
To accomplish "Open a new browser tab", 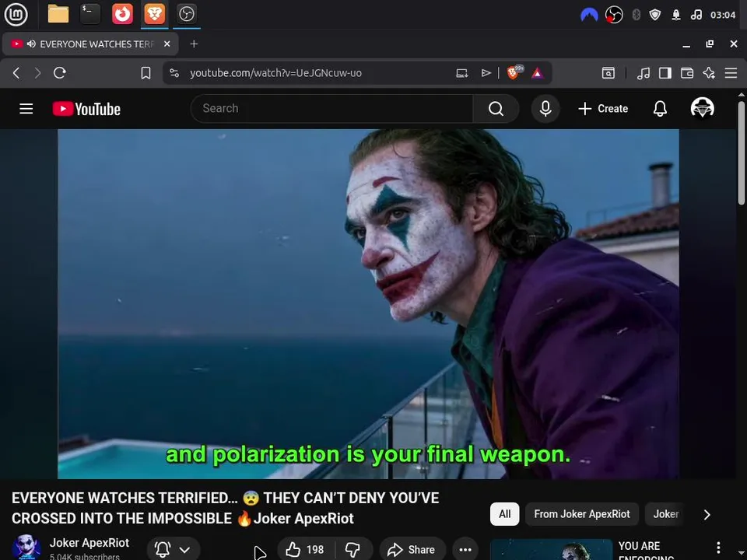I will pyautogui.click(x=194, y=44).
